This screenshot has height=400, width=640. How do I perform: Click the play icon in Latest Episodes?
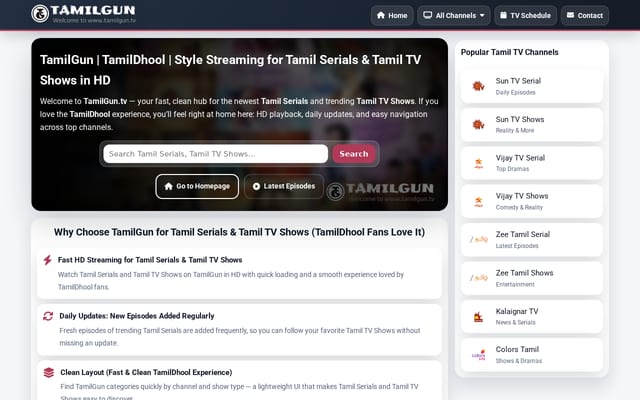tap(256, 186)
